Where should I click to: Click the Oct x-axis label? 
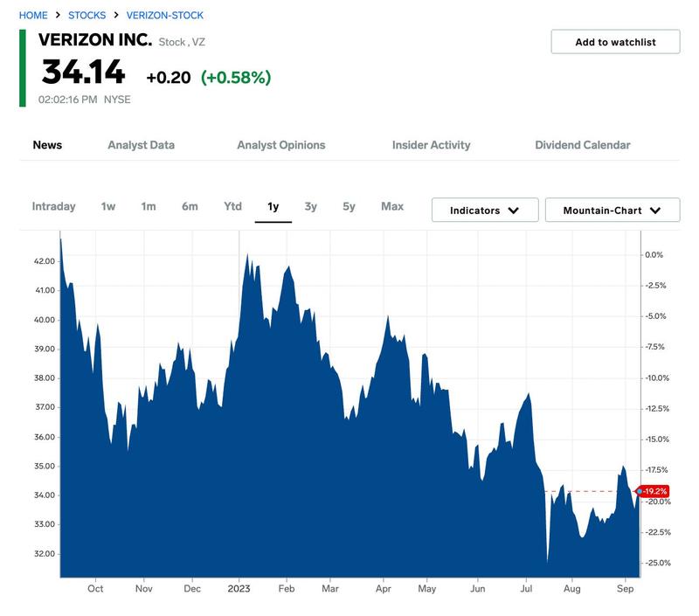[95, 588]
